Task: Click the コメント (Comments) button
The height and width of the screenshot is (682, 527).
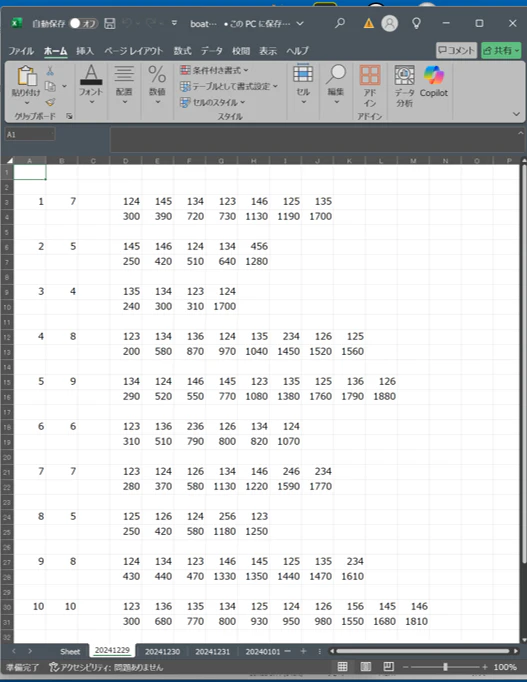Action: [x=456, y=50]
